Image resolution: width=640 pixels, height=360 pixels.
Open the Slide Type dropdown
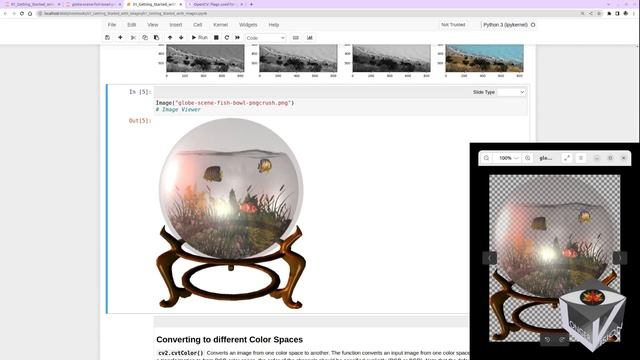click(x=511, y=92)
